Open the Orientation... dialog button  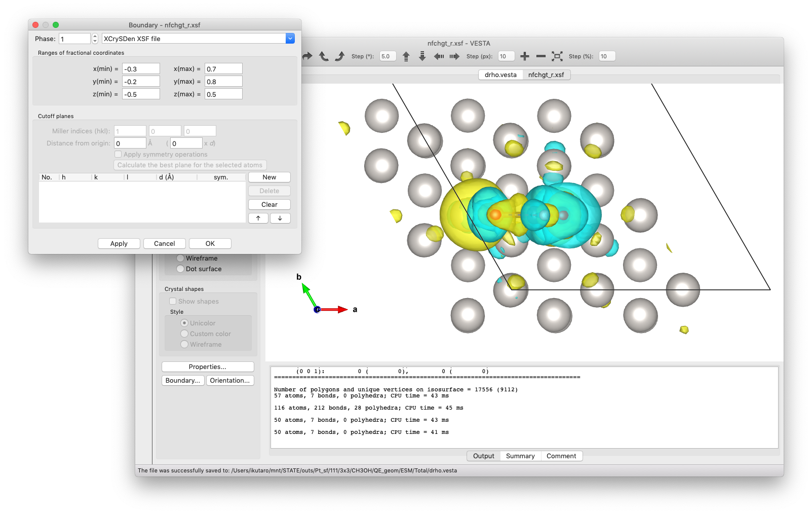click(229, 380)
